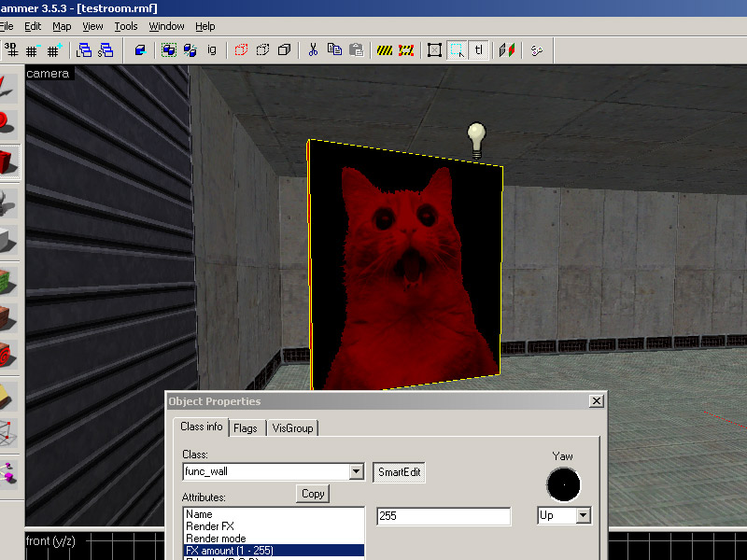
Task: Close the Object Properties dialog
Action: 596,401
